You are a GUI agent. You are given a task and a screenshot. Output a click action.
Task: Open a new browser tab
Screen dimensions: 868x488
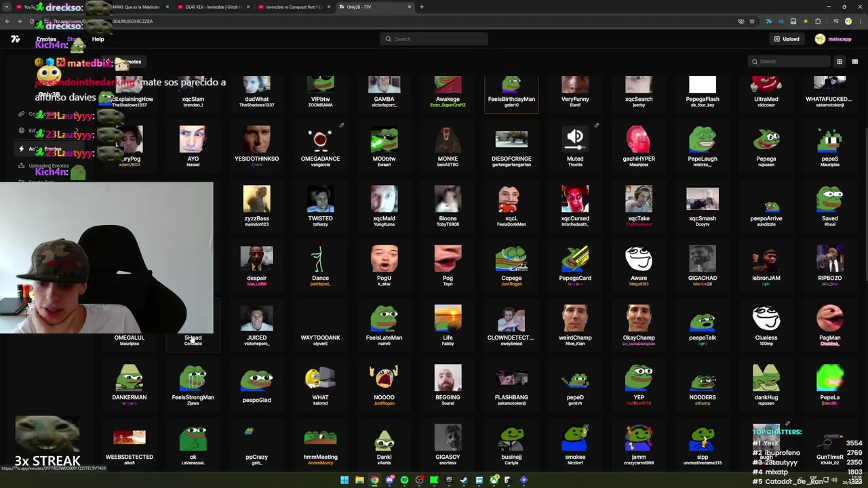[422, 7]
